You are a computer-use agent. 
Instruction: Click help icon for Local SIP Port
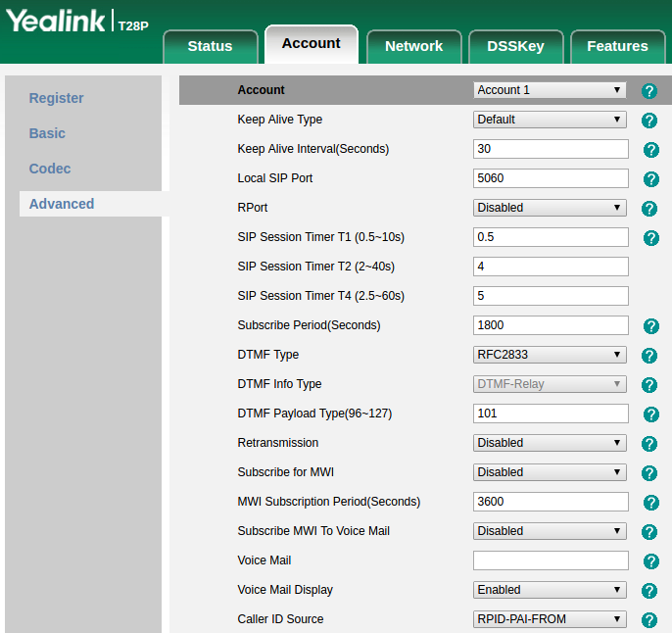[x=650, y=179]
